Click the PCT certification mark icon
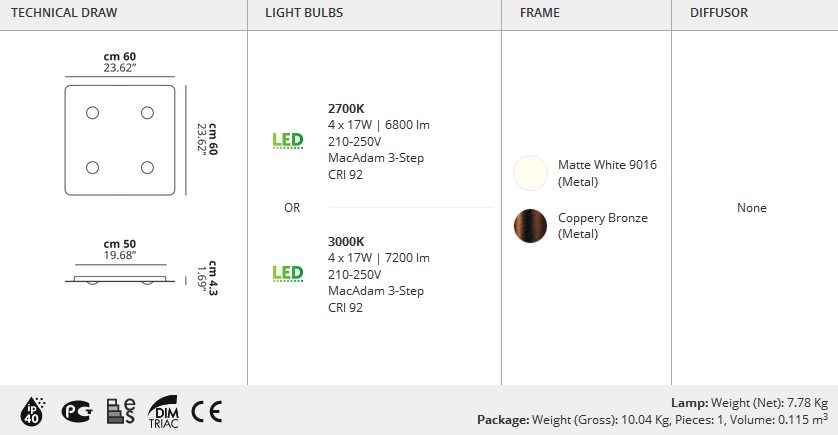 pyautogui.click(x=77, y=411)
